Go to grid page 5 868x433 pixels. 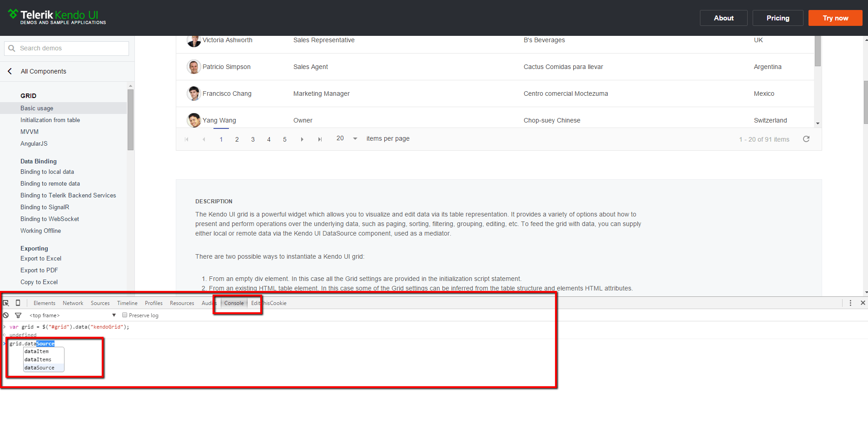(285, 139)
